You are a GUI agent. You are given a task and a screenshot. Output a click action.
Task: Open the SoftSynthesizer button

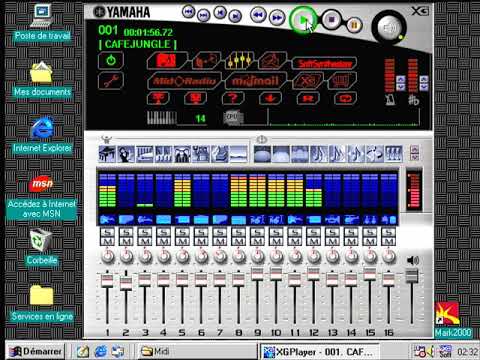[324, 63]
